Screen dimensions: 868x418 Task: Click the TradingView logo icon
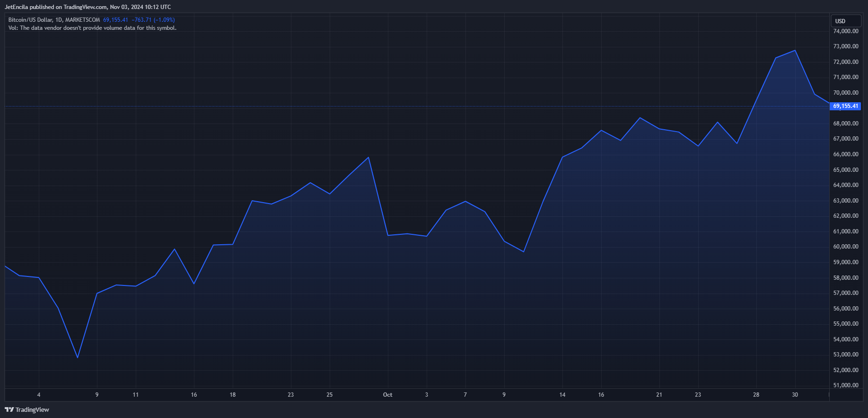(x=9, y=409)
